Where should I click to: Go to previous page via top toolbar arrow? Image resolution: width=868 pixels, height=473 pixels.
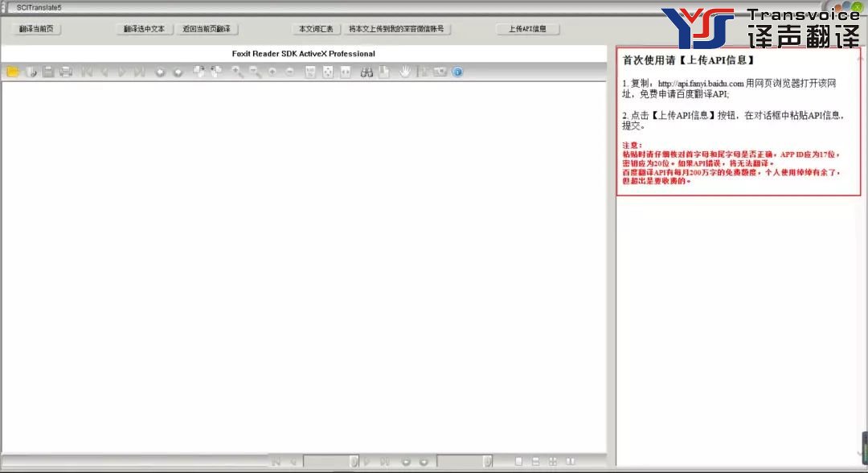click(x=104, y=72)
